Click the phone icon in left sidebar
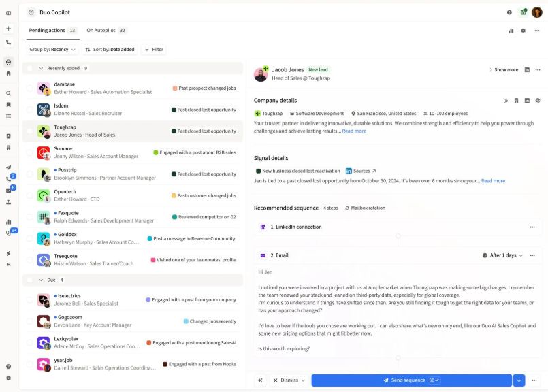This screenshot has height=392, width=548. pyautogui.click(x=8, y=42)
